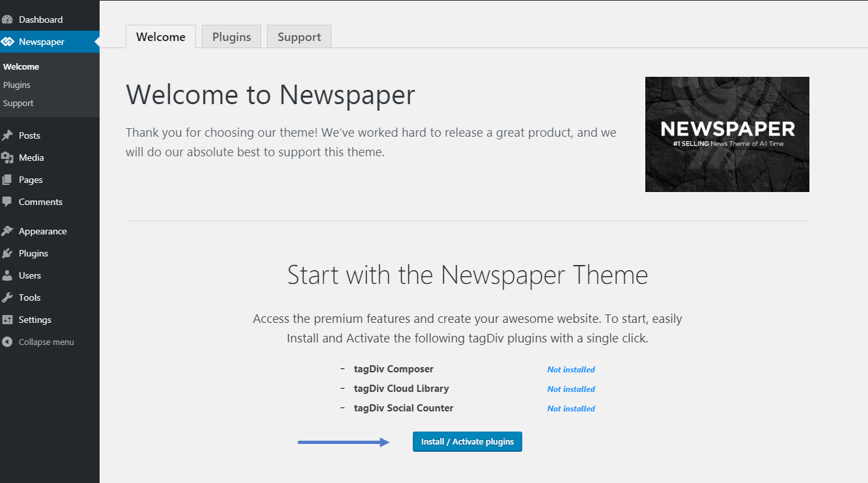
Task: Select Support in Newspaper submenu
Action: [18, 103]
